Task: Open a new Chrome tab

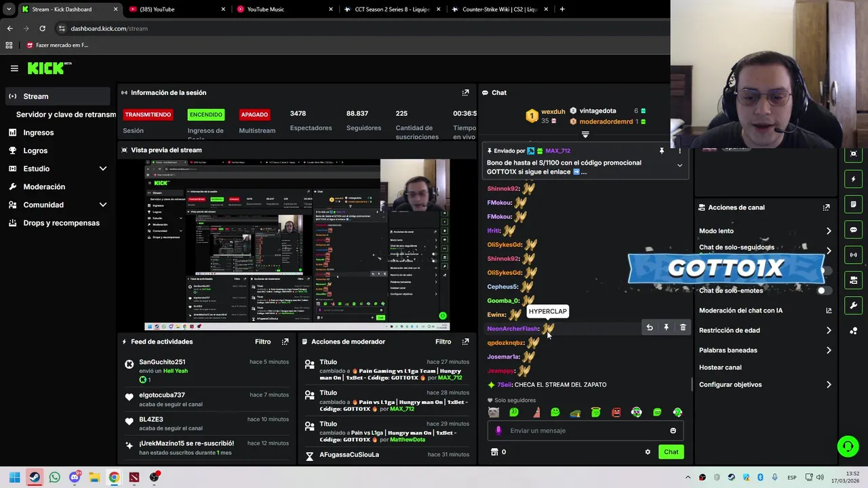Action: point(561,9)
